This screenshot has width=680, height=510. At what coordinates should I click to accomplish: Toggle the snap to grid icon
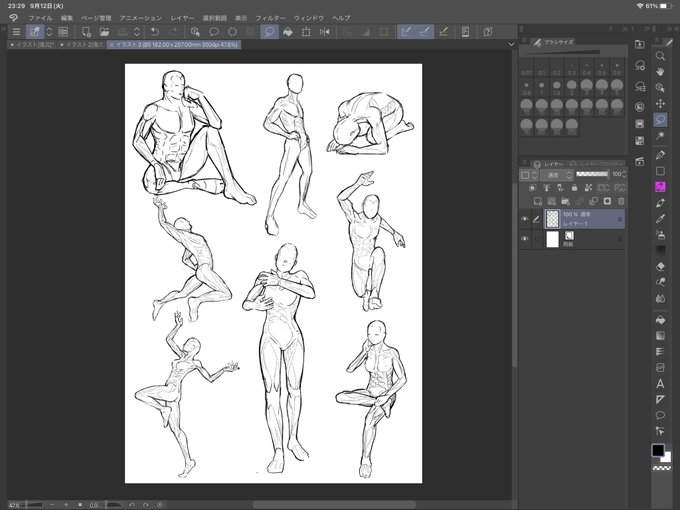point(443,32)
